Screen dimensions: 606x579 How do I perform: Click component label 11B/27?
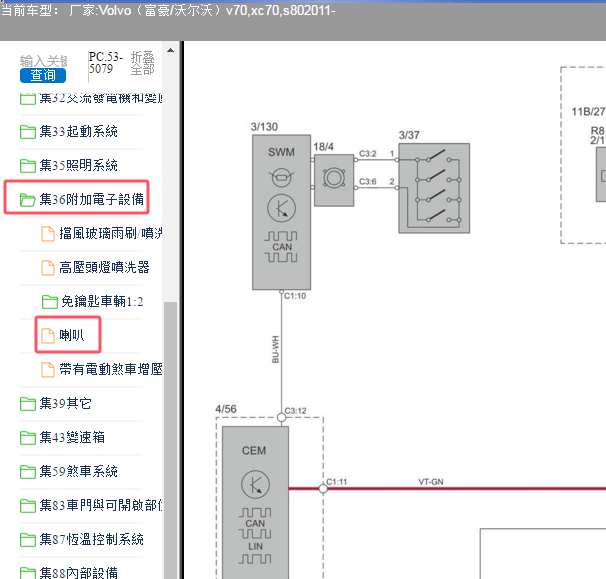click(x=588, y=112)
